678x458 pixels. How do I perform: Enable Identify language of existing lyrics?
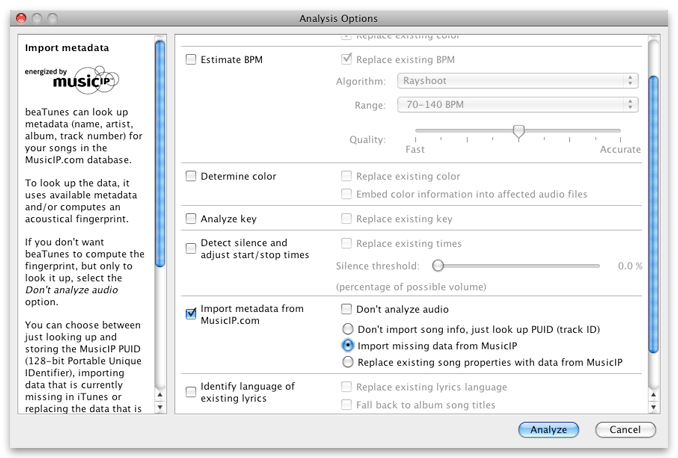(x=191, y=392)
